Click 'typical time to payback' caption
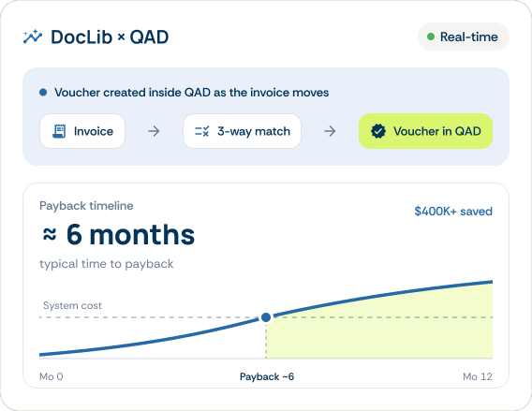Viewport: 532px width, 411px height. (x=107, y=264)
